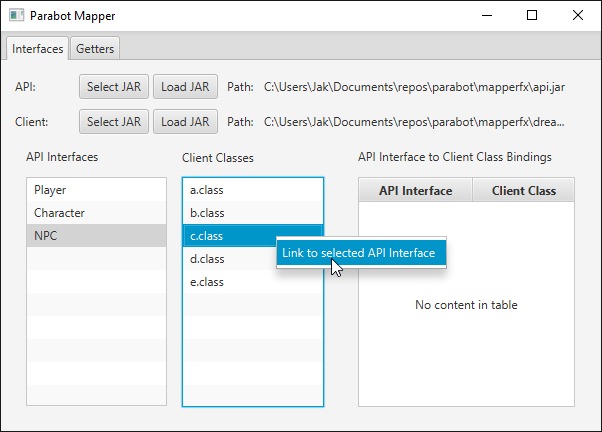Click the API path ending in api.jar
Screen dimensions: 602x432
point(414,87)
